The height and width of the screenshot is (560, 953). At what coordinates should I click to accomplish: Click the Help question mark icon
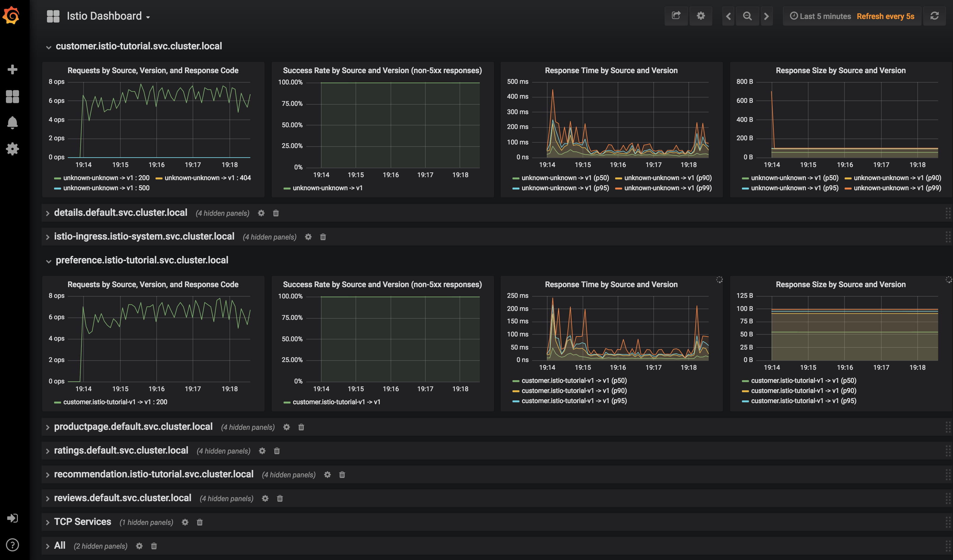pyautogui.click(x=12, y=545)
